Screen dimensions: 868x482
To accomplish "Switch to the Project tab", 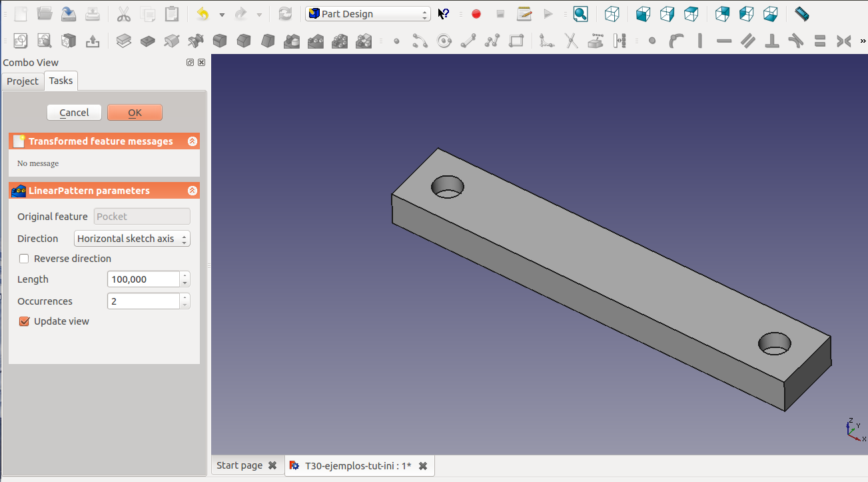I will [23, 81].
